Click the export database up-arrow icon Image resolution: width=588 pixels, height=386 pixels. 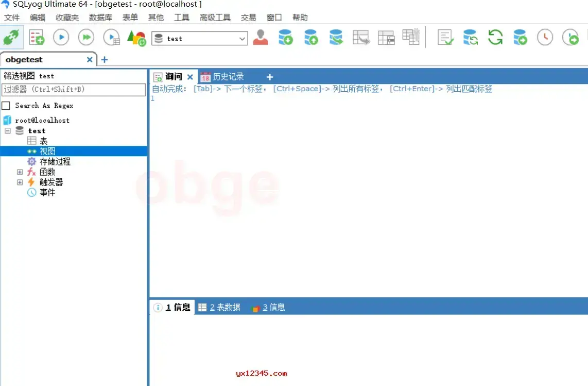point(311,38)
